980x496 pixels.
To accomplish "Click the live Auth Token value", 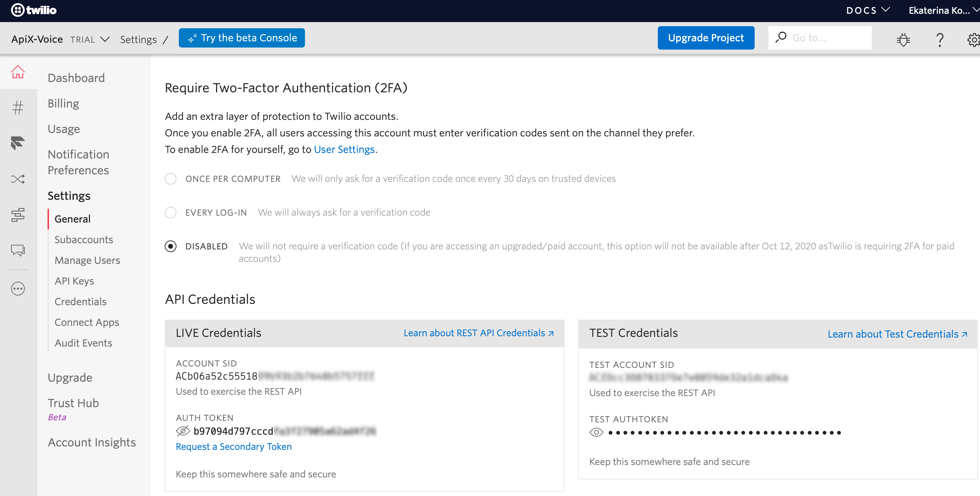I will click(285, 431).
